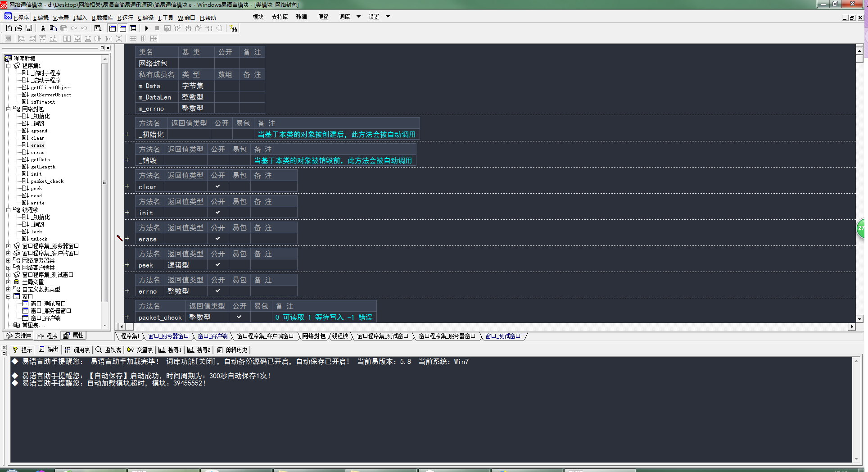Click the Cut scissors icon
Viewport: 868px width, 472px height.
pos(43,28)
